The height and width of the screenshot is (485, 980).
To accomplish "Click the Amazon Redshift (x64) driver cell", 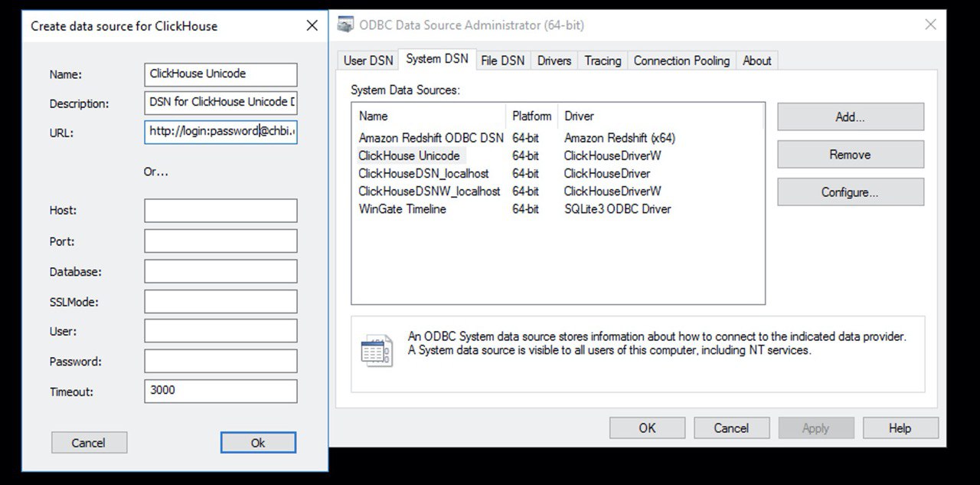I will [x=619, y=138].
